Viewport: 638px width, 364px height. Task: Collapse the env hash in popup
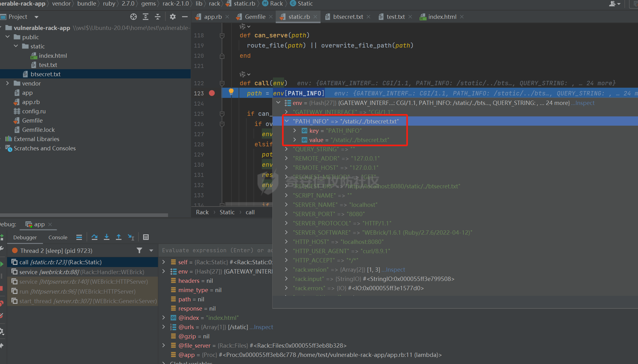click(279, 103)
